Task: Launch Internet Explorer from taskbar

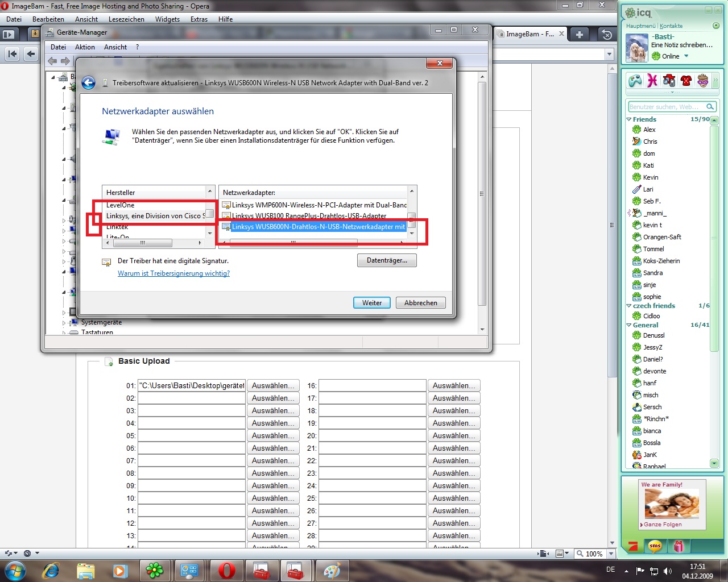Action: tap(51, 571)
